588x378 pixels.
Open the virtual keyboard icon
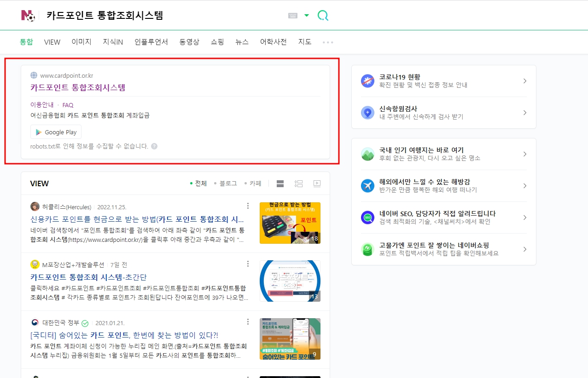293,16
